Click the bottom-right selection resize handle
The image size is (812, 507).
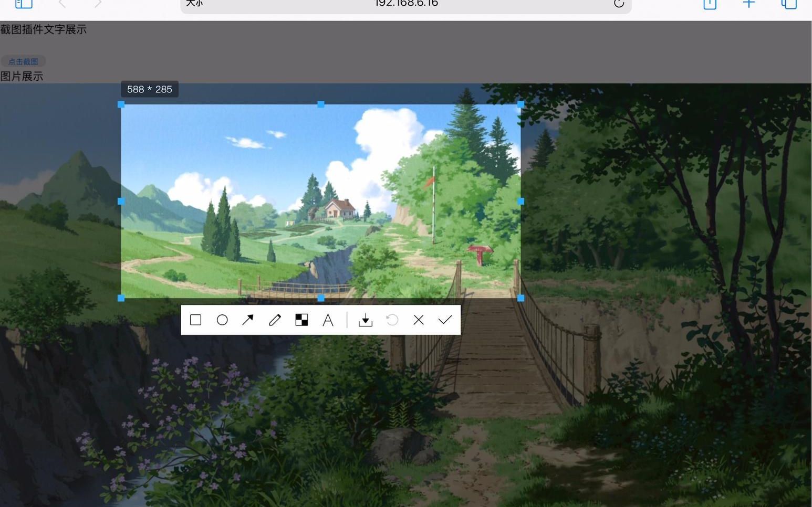click(x=520, y=298)
